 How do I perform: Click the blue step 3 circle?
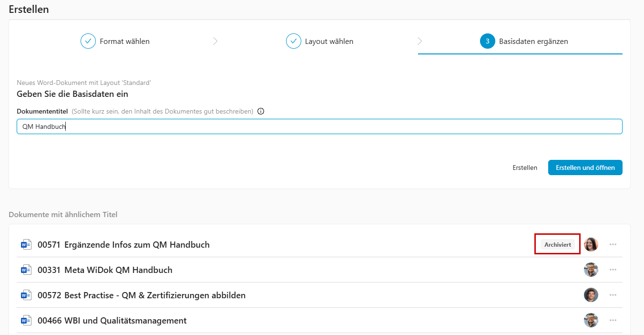[x=487, y=41]
